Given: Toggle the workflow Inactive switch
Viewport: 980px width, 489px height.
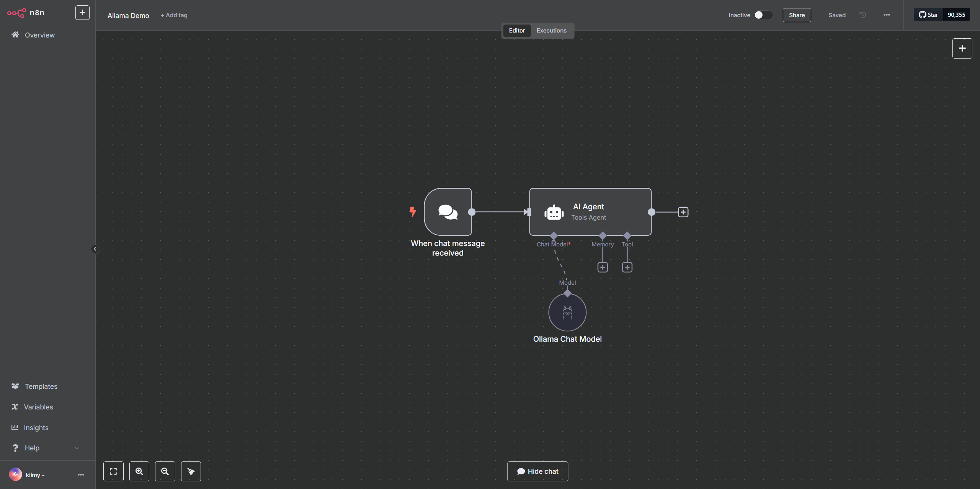Looking at the screenshot, I should tap(763, 15).
